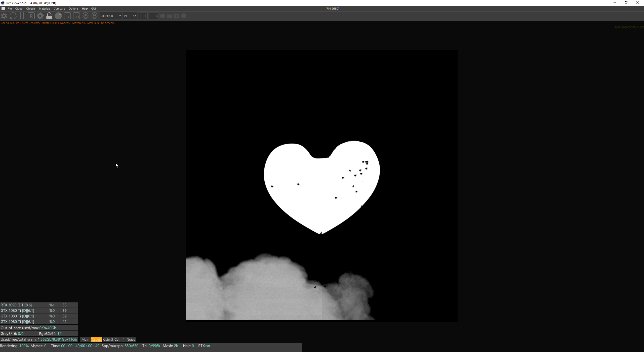Image resolution: width=644 pixels, height=352 pixels.
Task: Switch to the Cstm3 render pass tab
Action: [x=108, y=340]
